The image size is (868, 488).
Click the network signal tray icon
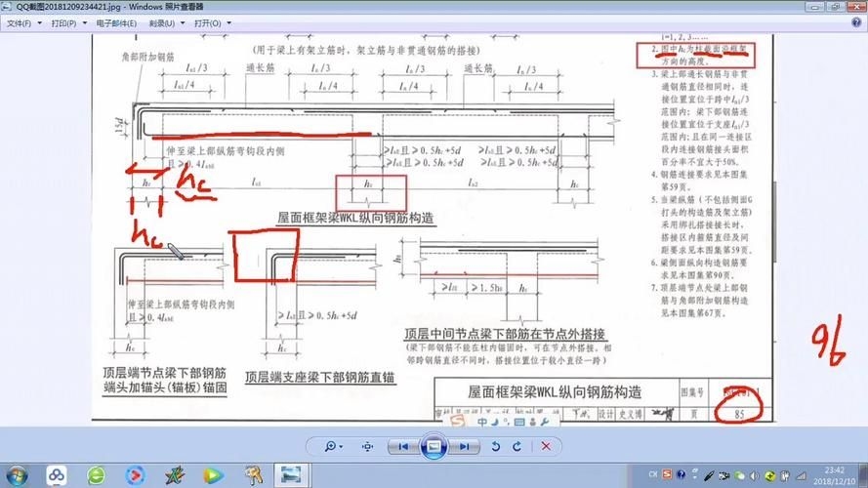tap(801, 475)
